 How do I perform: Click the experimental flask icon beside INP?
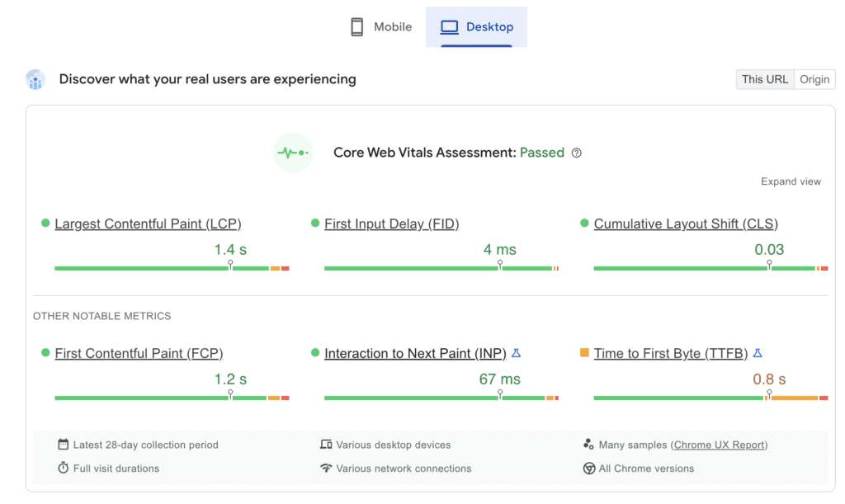tap(517, 353)
